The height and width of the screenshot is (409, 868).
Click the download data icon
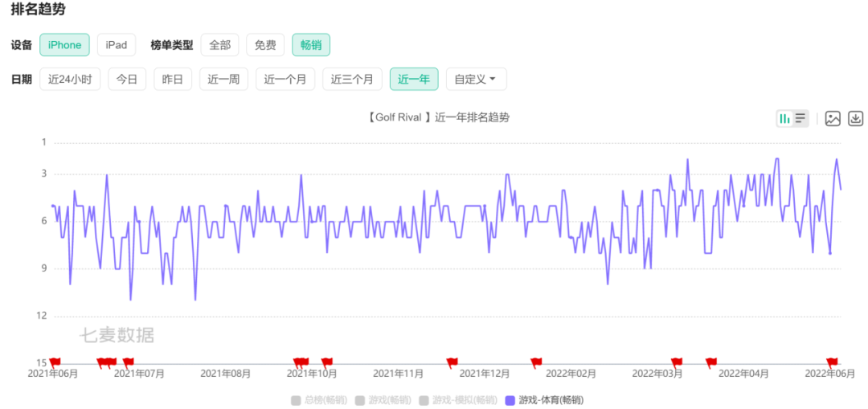(856, 119)
